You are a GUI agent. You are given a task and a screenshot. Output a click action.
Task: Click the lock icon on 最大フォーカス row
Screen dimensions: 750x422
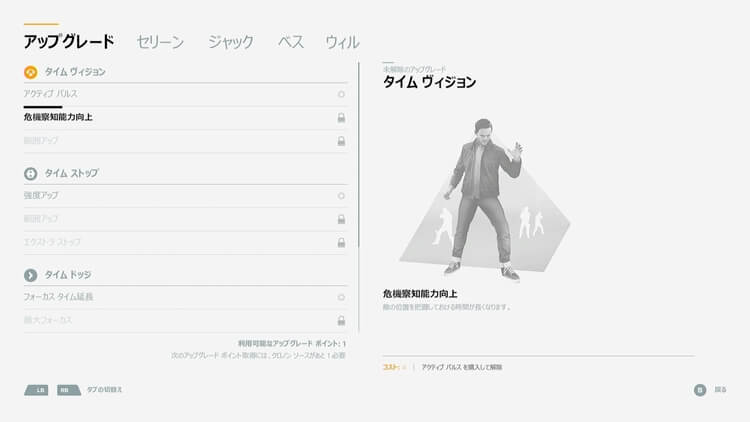tap(341, 321)
